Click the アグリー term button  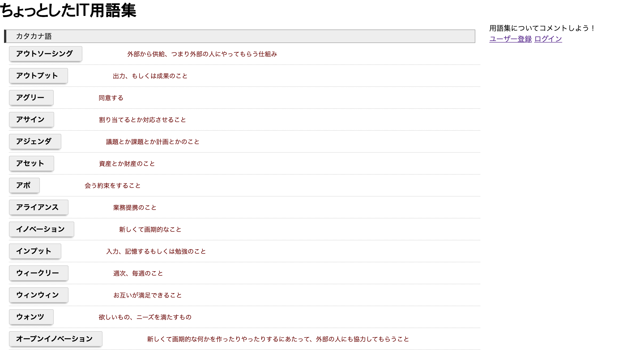(31, 98)
